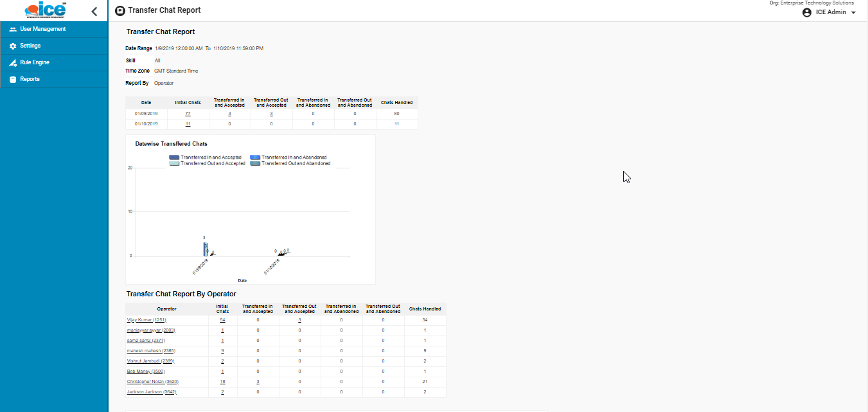This screenshot has height=412, width=868.
Task: Click Initial Chats value 77 for 01/09/2019
Action: [x=188, y=114]
